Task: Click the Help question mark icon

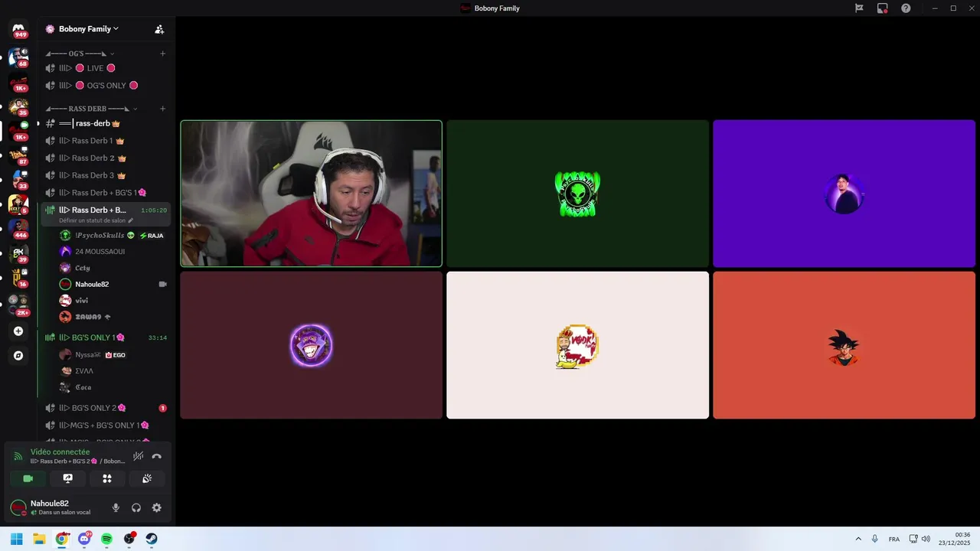Action: click(x=906, y=8)
